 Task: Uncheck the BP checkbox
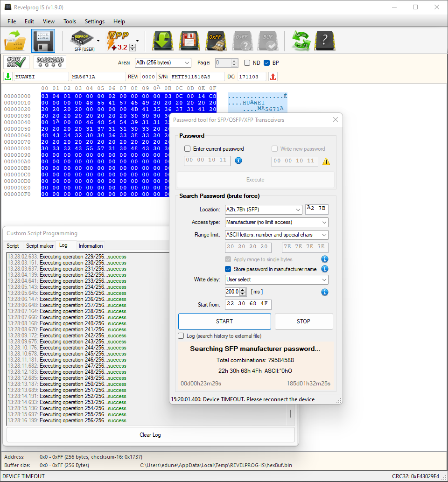266,63
